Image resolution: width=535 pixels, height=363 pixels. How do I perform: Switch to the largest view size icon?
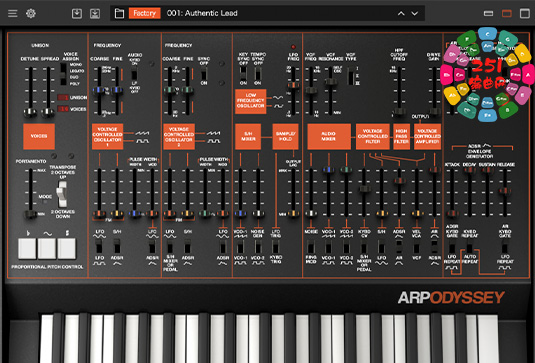click(x=524, y=13)
